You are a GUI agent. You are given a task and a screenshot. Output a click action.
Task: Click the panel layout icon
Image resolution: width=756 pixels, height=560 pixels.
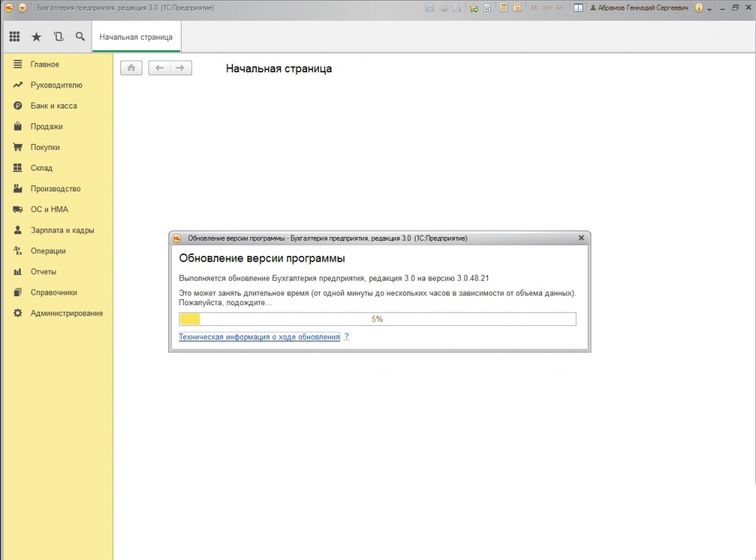click(578, 7)
